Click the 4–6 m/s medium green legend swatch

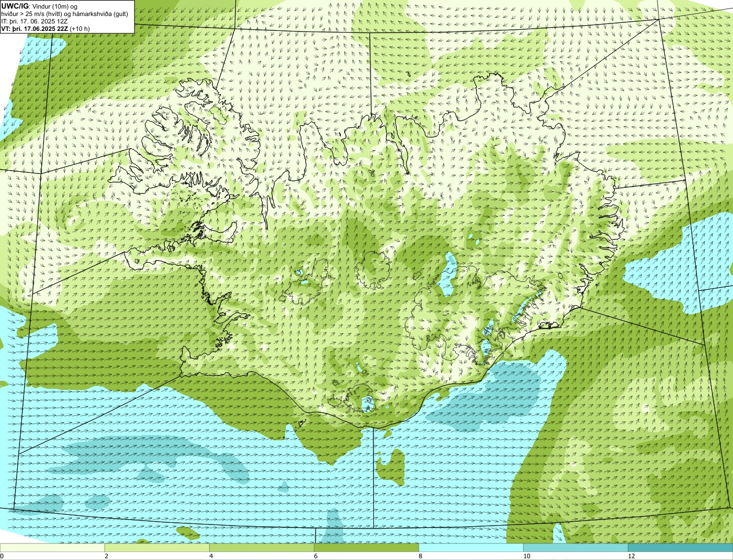262,547
